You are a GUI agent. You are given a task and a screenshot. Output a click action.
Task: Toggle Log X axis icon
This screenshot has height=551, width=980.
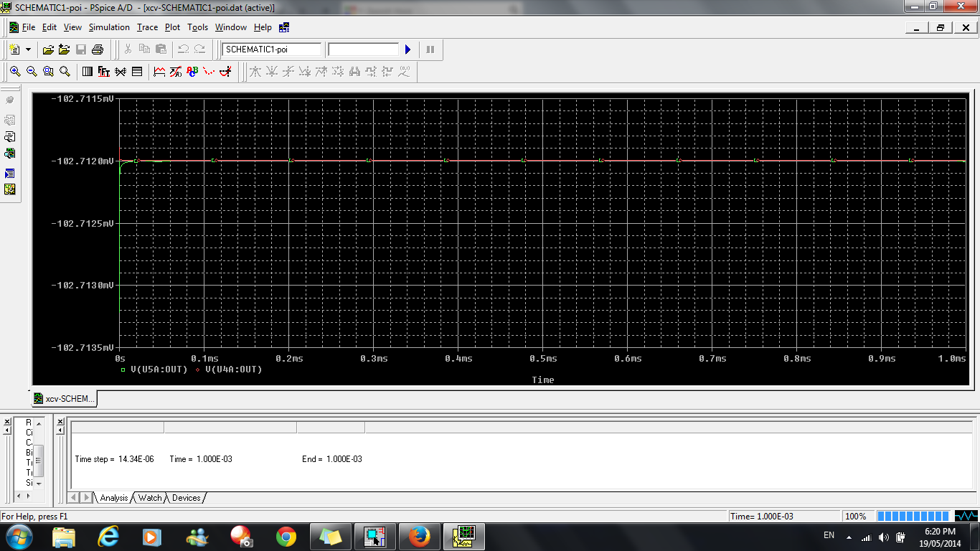tap(88, 72)
